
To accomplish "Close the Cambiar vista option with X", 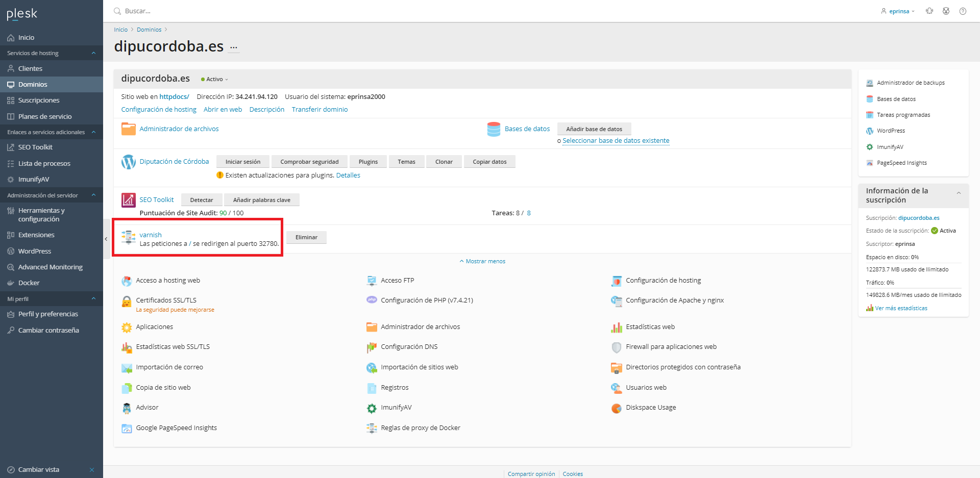I will (92, 470).
